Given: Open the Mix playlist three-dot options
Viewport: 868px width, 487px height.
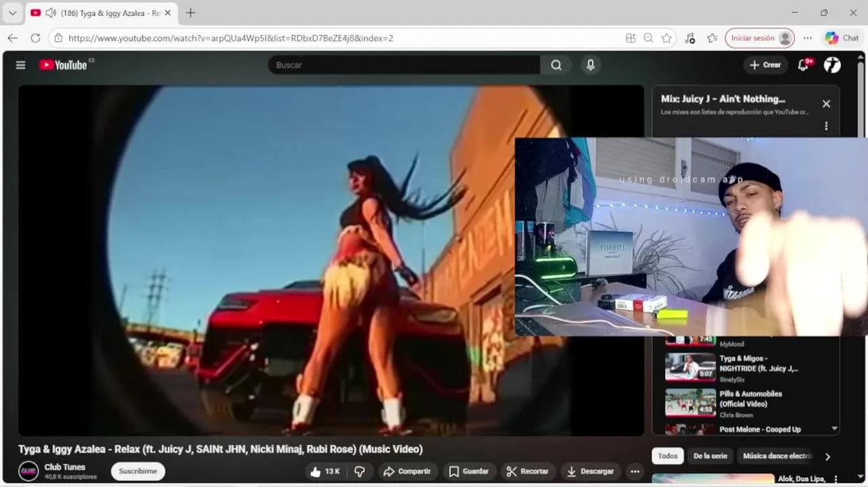Looking at the screenshot, I should tap(825, 126).
